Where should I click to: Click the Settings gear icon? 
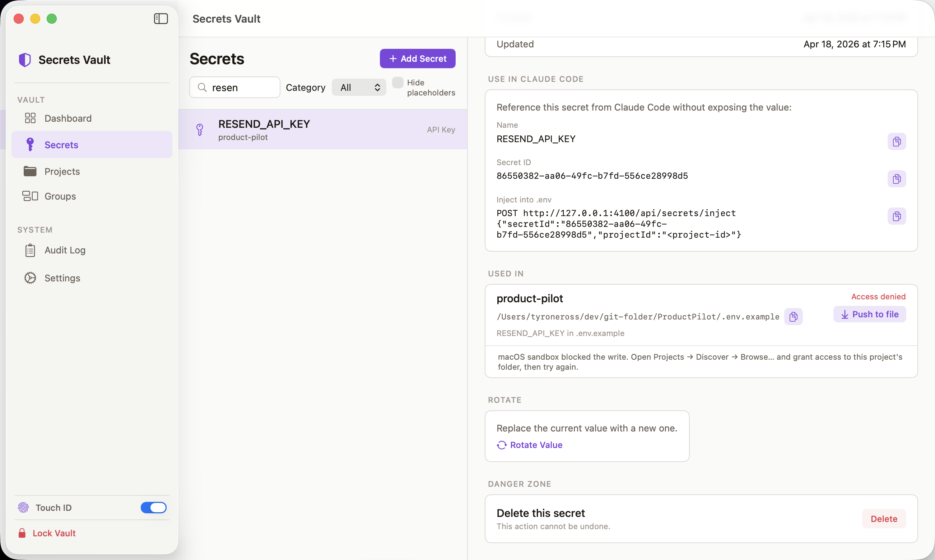click(30, 278)
